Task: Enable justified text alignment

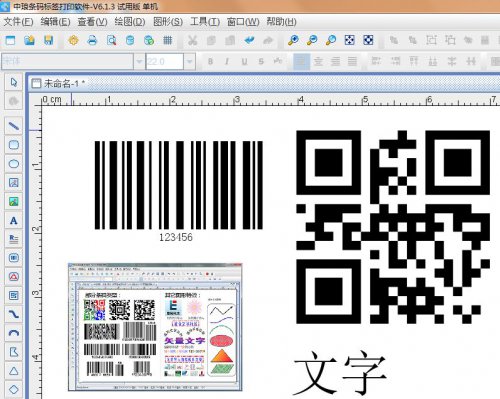Action: 352,61
